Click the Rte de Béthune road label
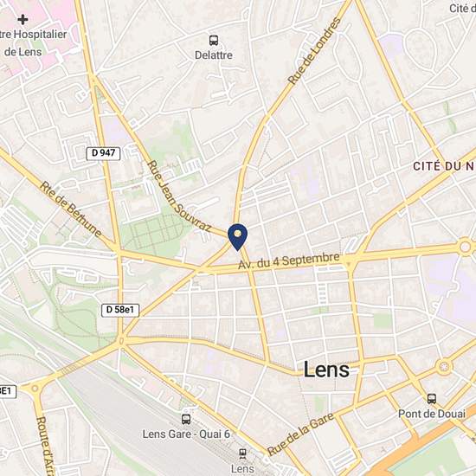 (71, 209)
